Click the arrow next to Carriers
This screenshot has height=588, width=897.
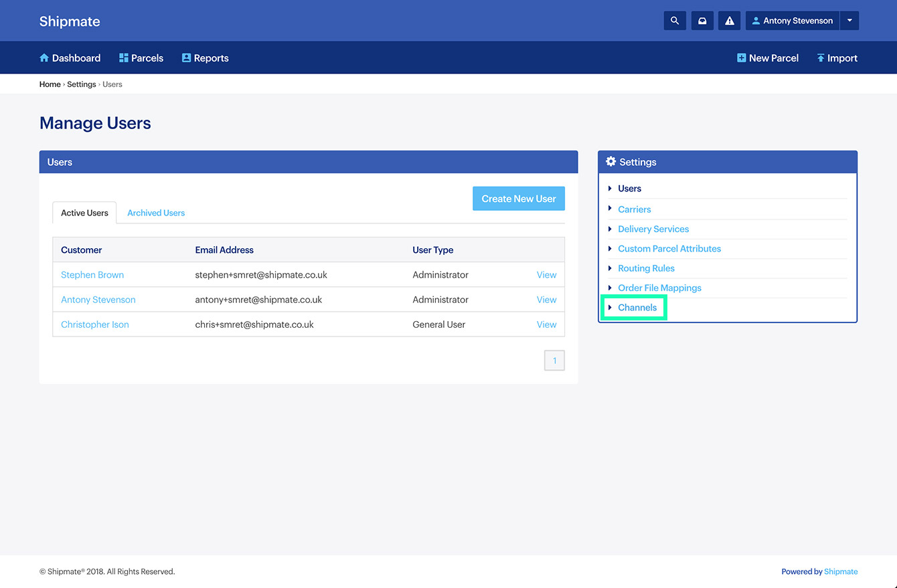610,209
